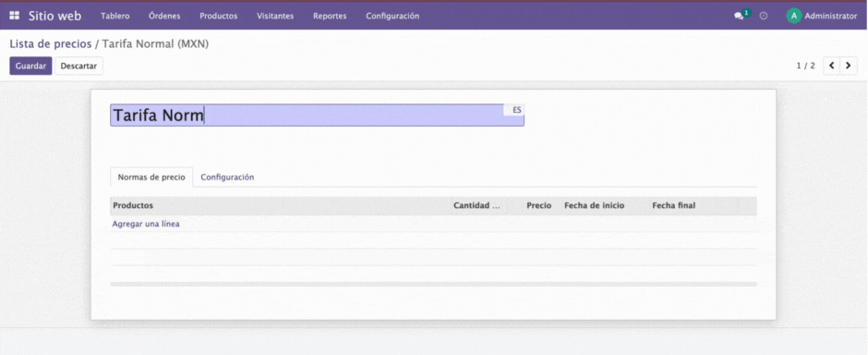The image size is (868, 355).
Task: Go to next record arrow
Action: click(848, 66)
